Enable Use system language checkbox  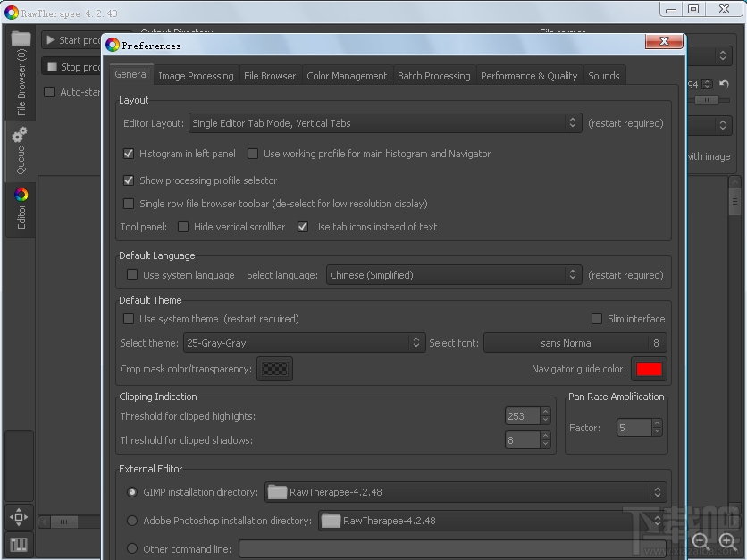pos(132,275)
